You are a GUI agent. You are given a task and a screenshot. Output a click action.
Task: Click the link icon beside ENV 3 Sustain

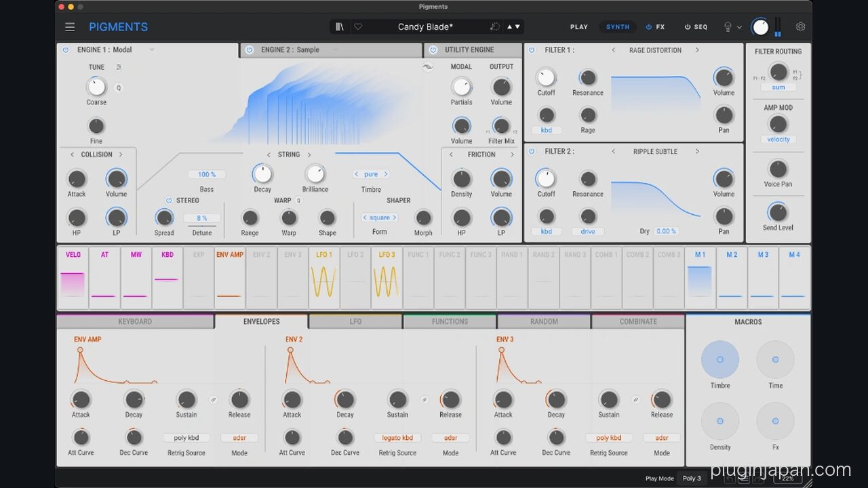pyautogui.click(x=635, y=399)
